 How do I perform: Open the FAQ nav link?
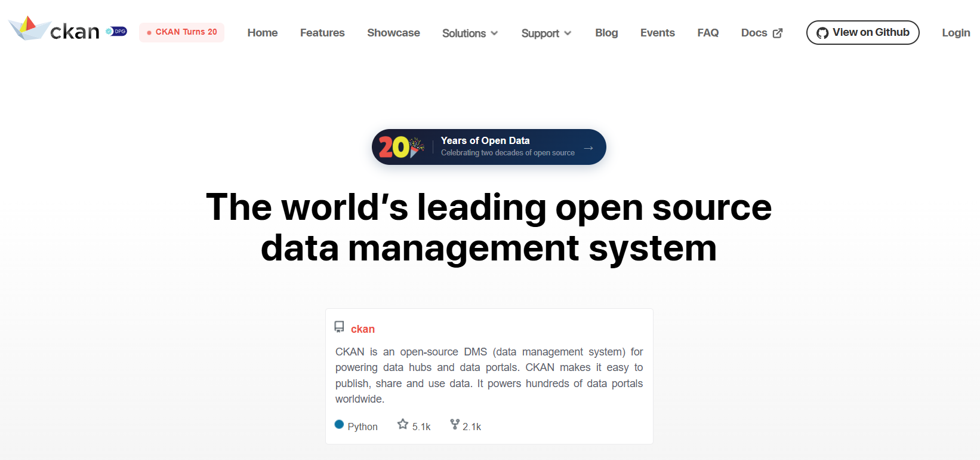click(708, 33)
